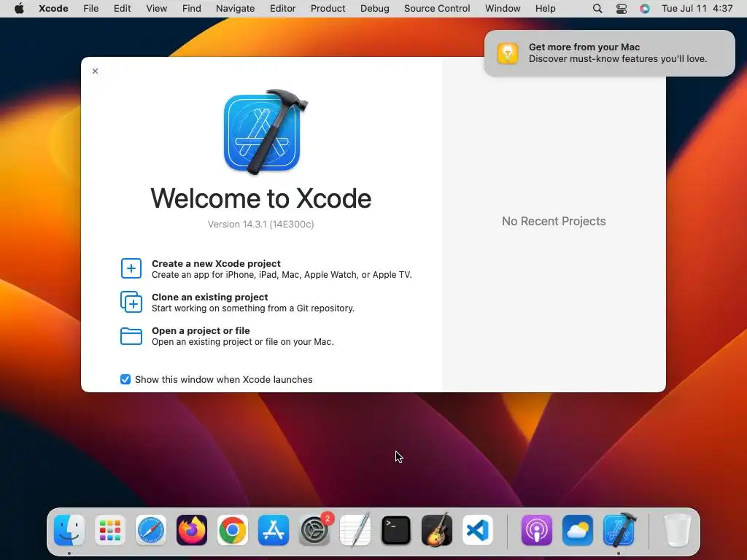The height and width of the screenshot is (560, 747).
Task: Click the Get more from your Mac notification
Action: click(x=609, y=52)
